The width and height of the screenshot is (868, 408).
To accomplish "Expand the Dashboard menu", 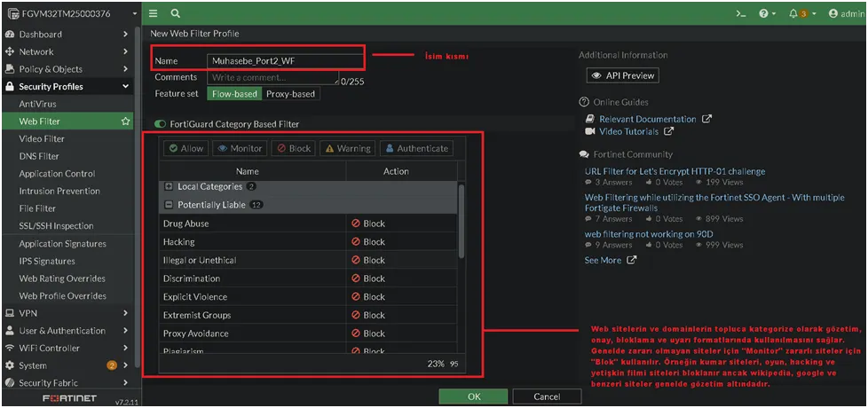I will tap(67, 35).
